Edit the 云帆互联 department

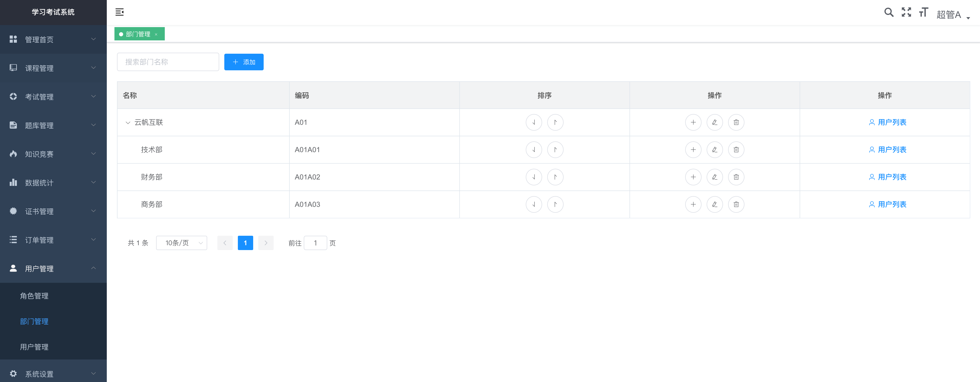point(715,122)
